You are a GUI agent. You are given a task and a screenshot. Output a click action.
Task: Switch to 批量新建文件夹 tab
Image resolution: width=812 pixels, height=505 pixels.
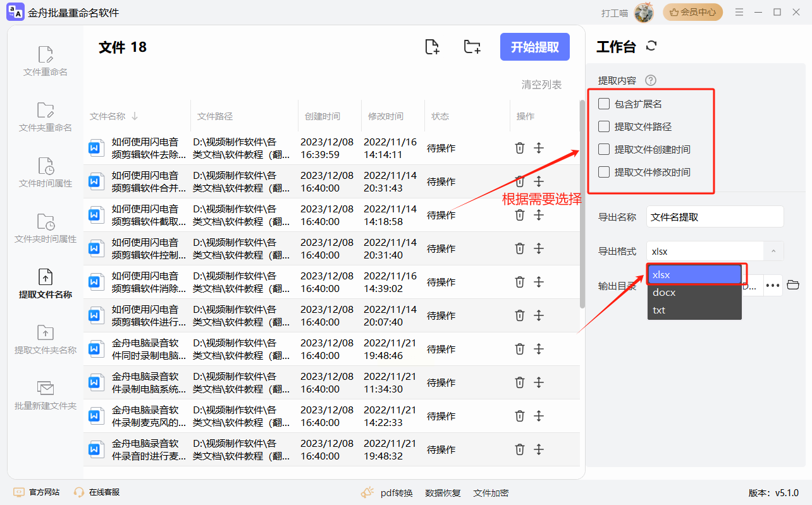pyautogui.click(x=46, y=395)
